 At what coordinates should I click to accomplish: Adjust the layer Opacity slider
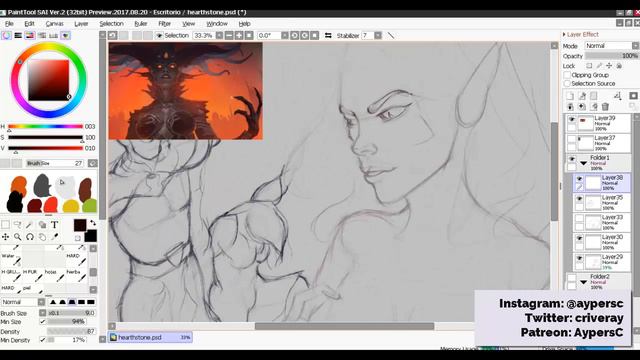point(612,56)
